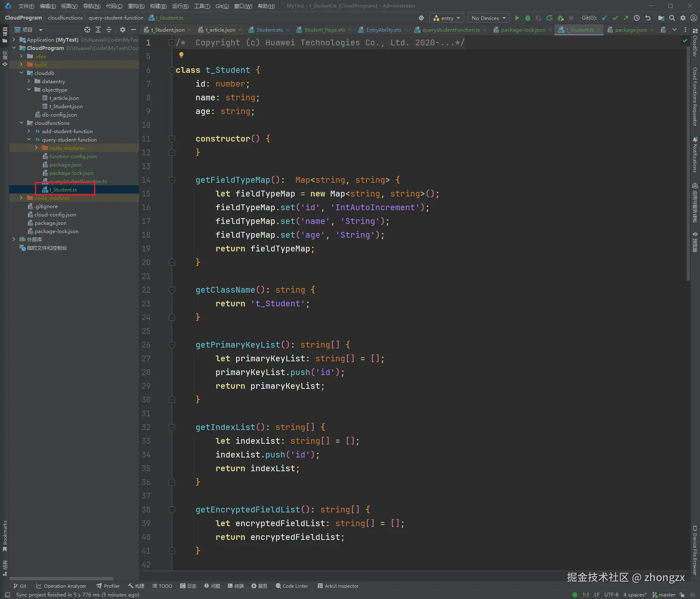Click the Git commit checkmark
The height and width of the screenshot is (599, 700).
[x=615, y=18]
